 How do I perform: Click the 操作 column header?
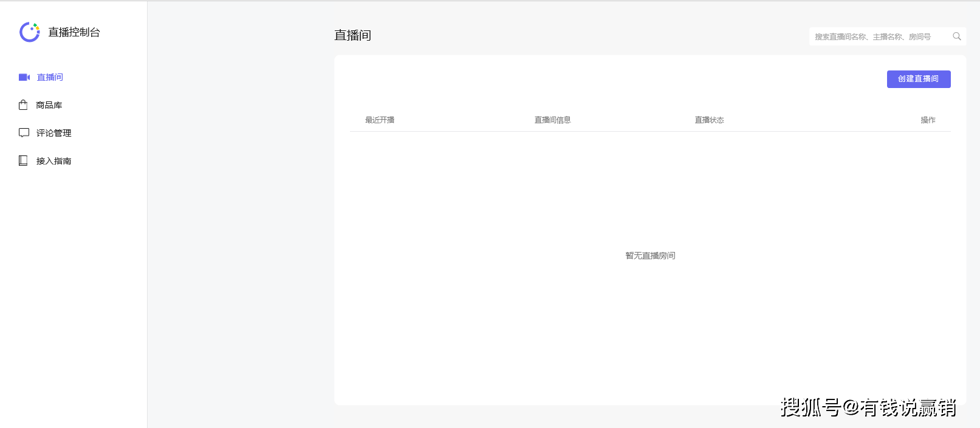[928, 120]
